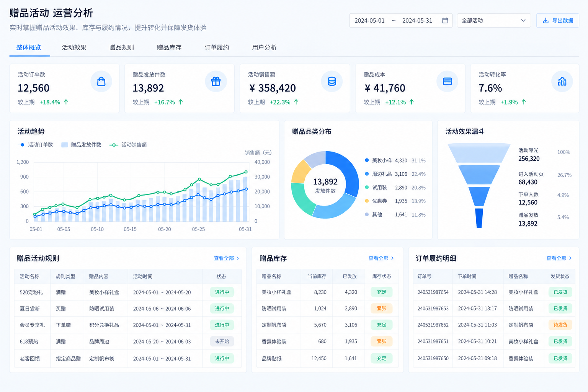This screenshot has height=392, width=588.
Task: Click the chevron next to 赠品活动规则 查看全部
Action: point(238,258)
